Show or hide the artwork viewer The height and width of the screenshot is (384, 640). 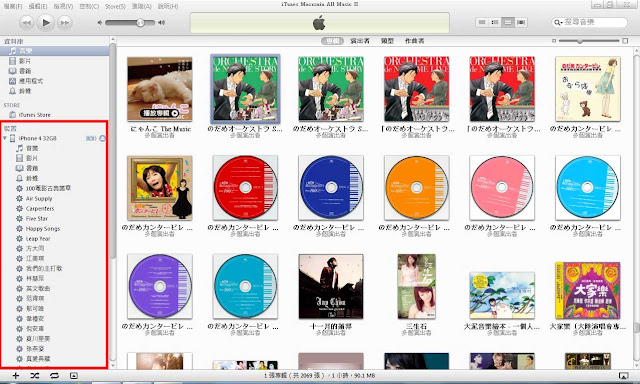(73, 375)
